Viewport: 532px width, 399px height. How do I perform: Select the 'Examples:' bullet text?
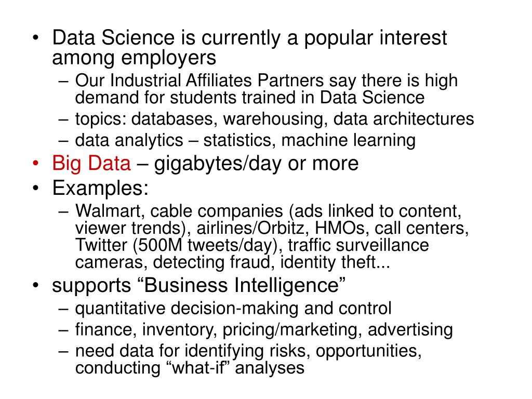tap(100, 188)
